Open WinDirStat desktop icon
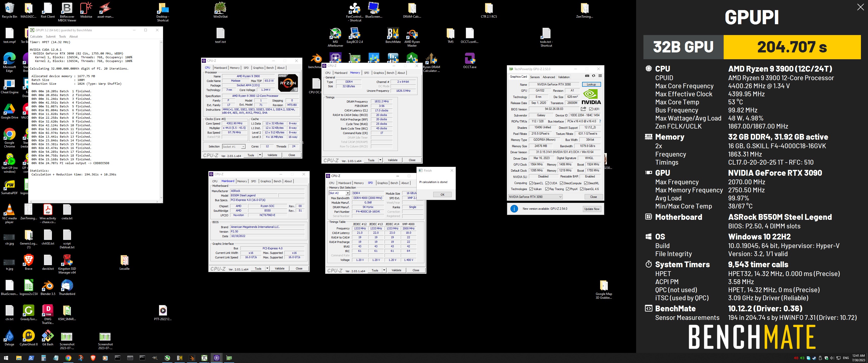The height and width of the screenshot is (363, 868). tap(220, 10)
